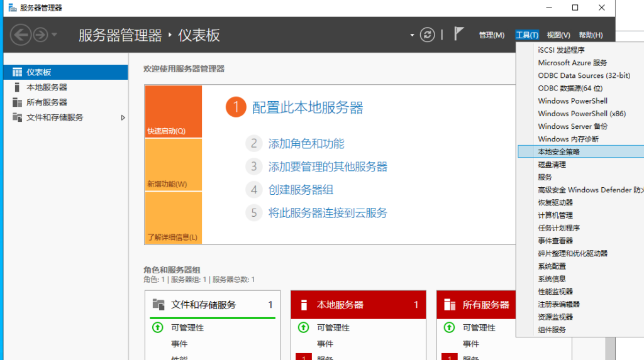Click the 配置此本地服务器 link
The image size is (644, 360).
click(x=308, y=107)
